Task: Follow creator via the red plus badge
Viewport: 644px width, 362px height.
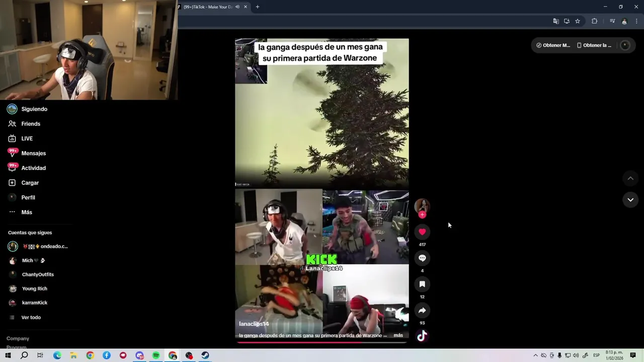Action: pyautogui.click(x=422, y=215)
